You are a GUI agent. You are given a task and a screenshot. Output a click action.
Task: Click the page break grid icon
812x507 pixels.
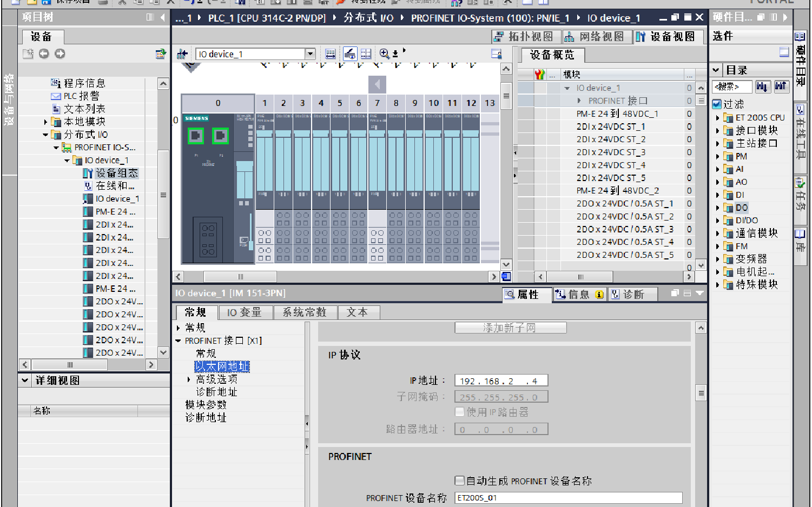coord(366,54)
